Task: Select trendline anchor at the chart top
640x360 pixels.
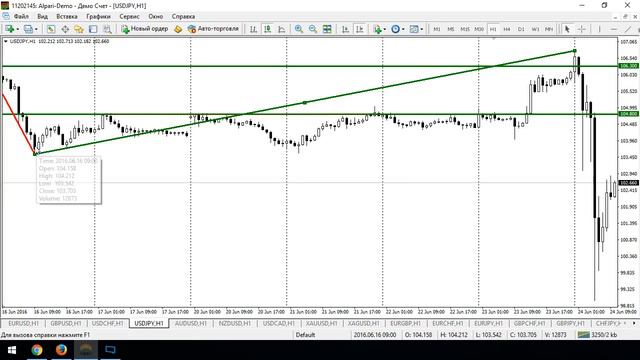Action: [575, 51]
